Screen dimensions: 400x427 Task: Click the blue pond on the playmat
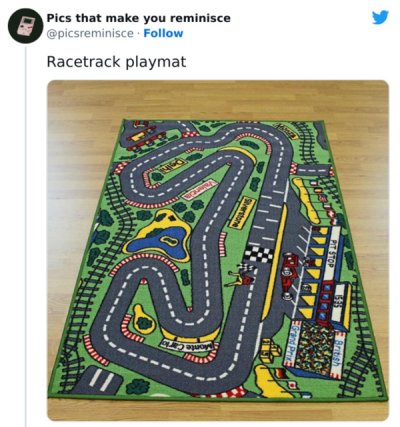pos(159,241)
